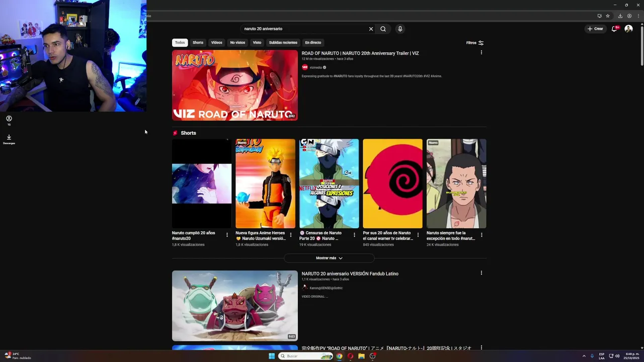Clear the search box with the X icon
This screenshot has height=362, width=644.
[x=371, y=29]
